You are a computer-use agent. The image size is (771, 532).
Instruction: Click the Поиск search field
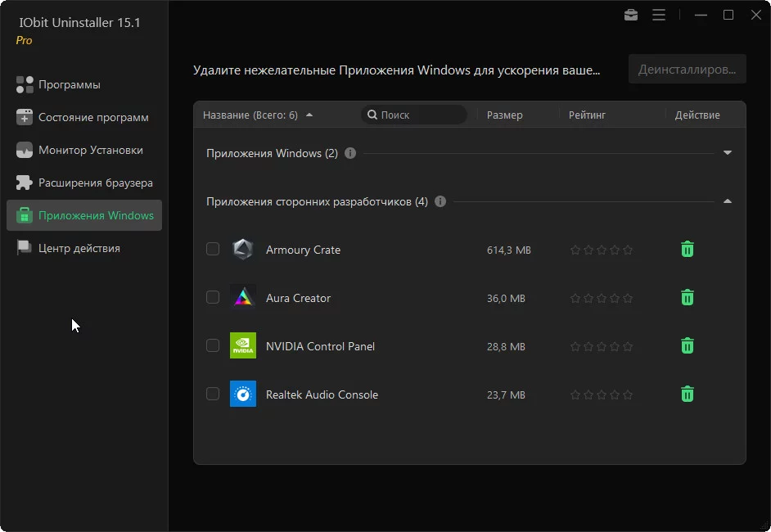(x=417, y=115)
